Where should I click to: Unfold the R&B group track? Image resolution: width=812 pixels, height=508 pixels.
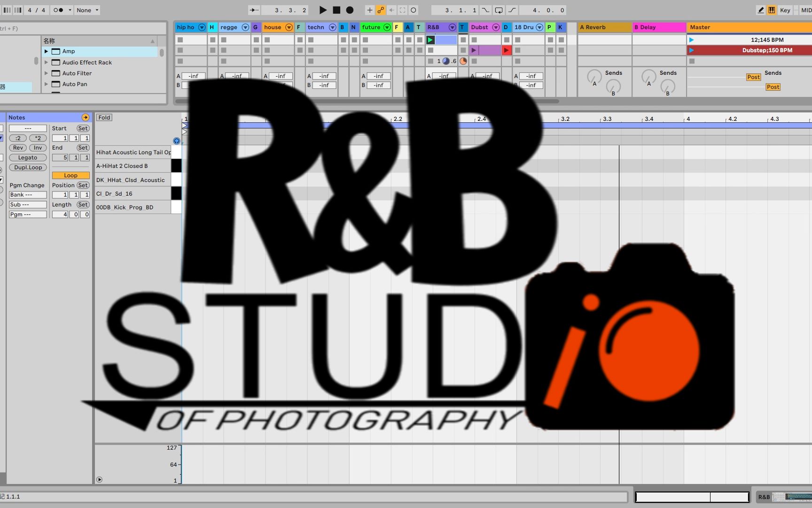coord(452,27)
